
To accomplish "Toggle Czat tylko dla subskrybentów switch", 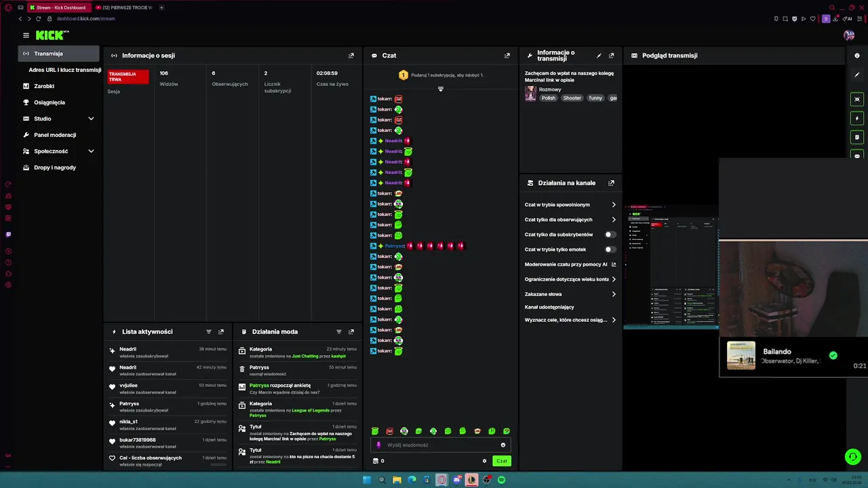I will tap(610, 235).
